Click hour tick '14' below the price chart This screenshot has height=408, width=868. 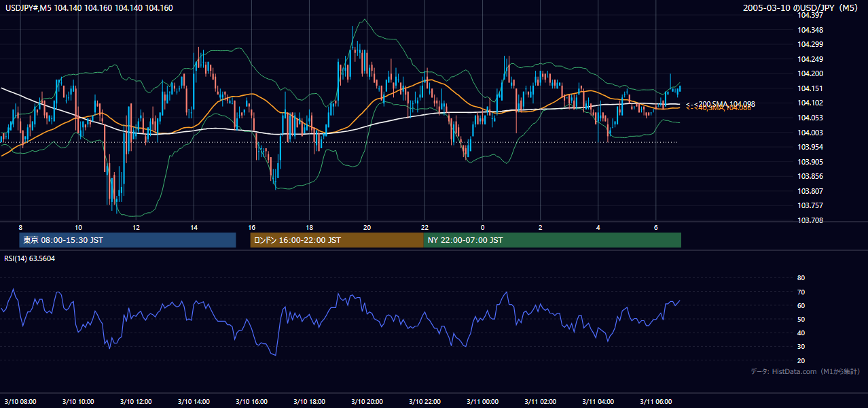194,227
